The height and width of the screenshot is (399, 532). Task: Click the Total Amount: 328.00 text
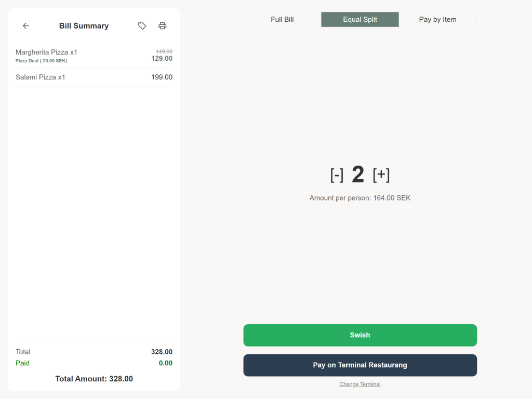coord(94,379)
